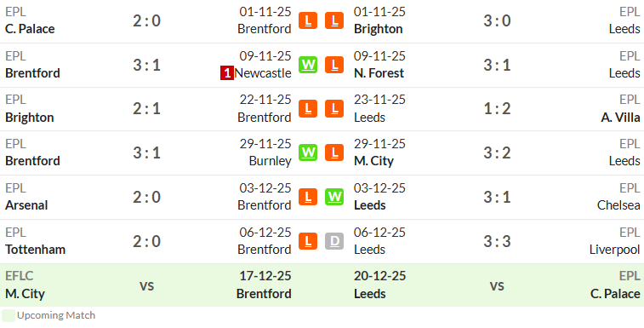Click Brentford's W badge versus Burnley
Viewport: 644px width, 328px height.
click(308, 152)
